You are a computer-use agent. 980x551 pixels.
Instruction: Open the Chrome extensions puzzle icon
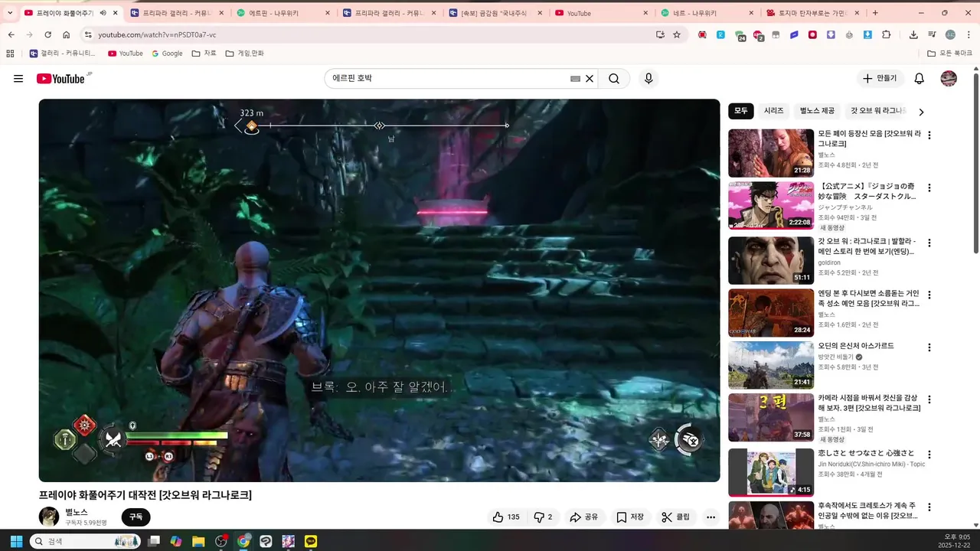tap(887, 34)
